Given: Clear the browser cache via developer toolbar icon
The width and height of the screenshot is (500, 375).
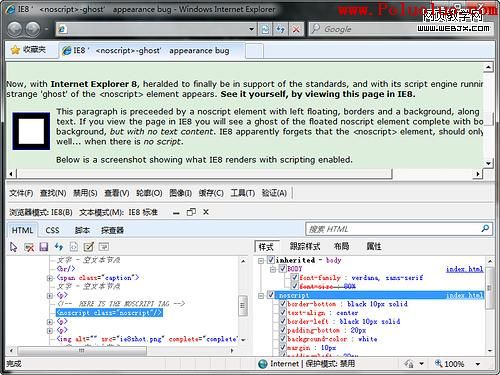Looking at the screenshot, I should [x=29, y=247].
